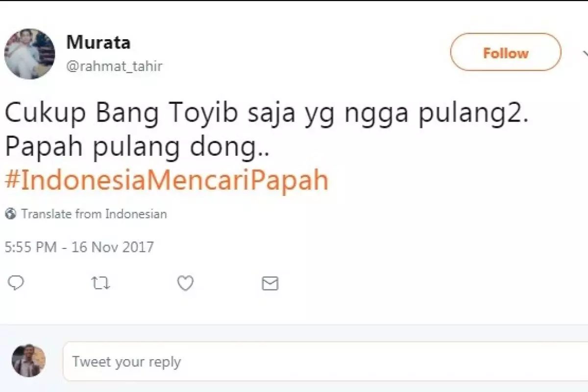Open the display name Murata
Viewport: 588px width, 392px height.
[x=98, y=43]
